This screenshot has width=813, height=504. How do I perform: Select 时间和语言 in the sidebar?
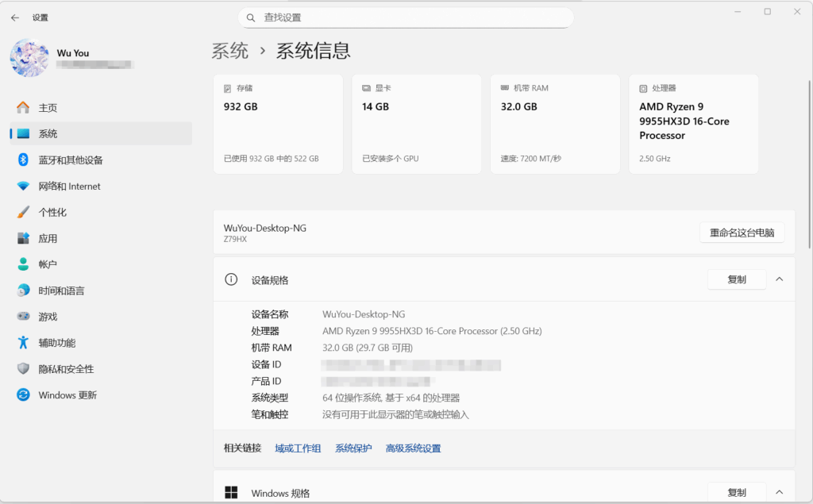(61, 291)
